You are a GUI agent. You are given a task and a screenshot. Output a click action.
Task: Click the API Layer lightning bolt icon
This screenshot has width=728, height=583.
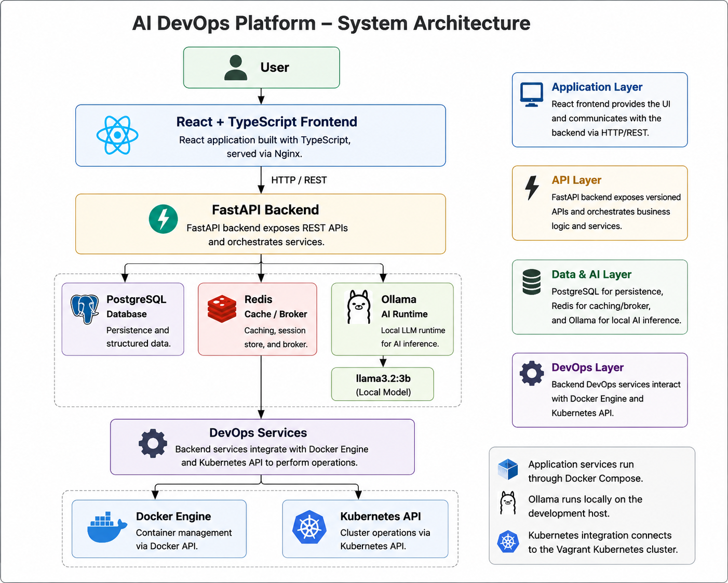pos(532,188)
